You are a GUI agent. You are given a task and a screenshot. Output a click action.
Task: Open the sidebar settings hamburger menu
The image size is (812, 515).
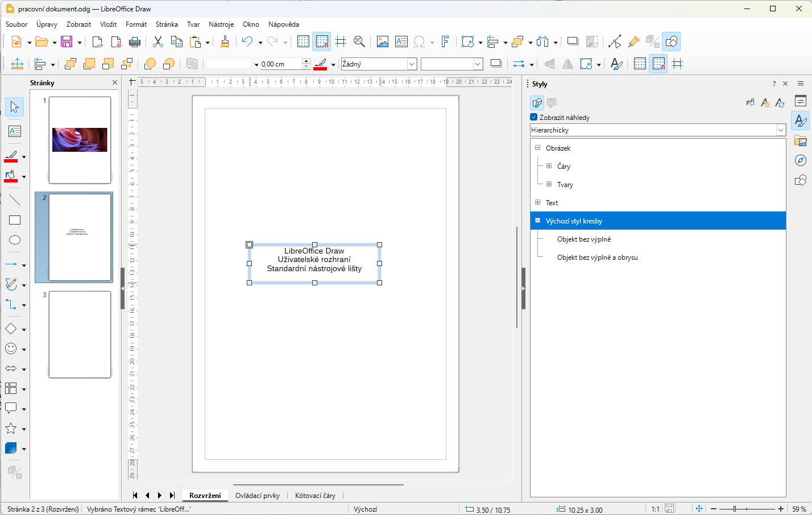tap(801, 84)
